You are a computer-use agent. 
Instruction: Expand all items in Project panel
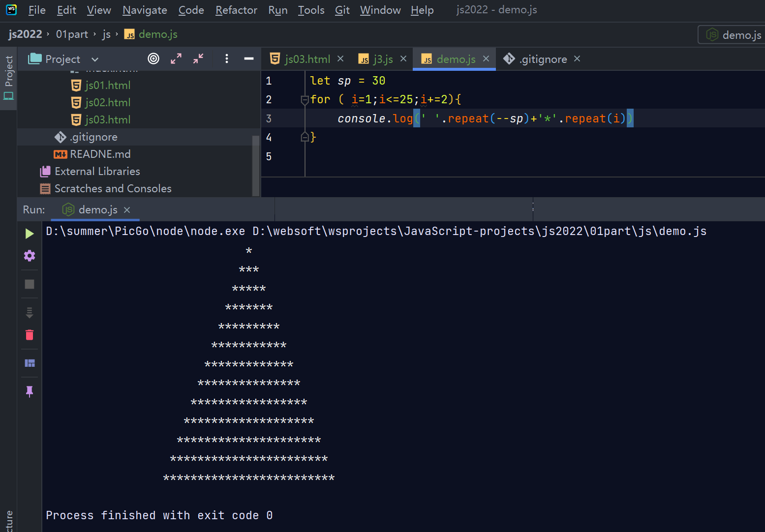point(176,59)
